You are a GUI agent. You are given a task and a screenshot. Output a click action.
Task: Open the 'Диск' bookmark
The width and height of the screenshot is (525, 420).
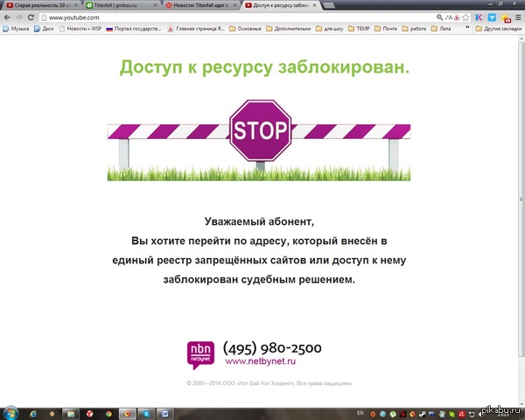(x=44, y=29)
